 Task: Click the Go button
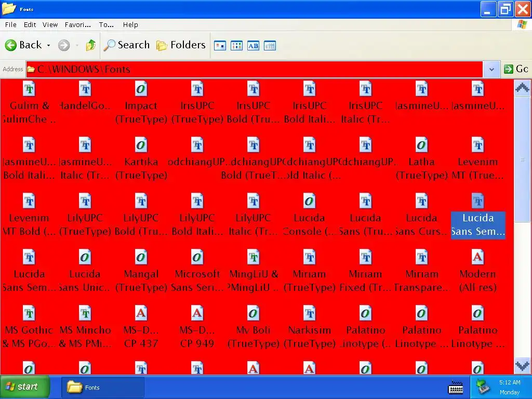[x=516, y=69]
